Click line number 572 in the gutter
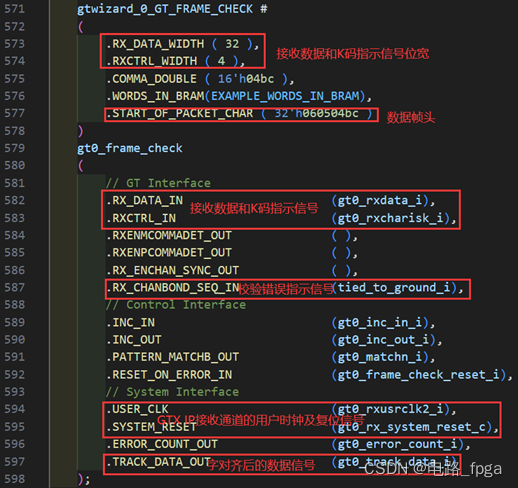The image size is (518, 488). (14, 27)
